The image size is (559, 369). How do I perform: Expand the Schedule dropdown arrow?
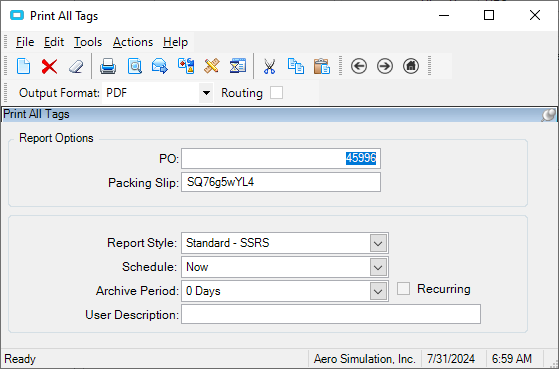[x=378, y=267]
